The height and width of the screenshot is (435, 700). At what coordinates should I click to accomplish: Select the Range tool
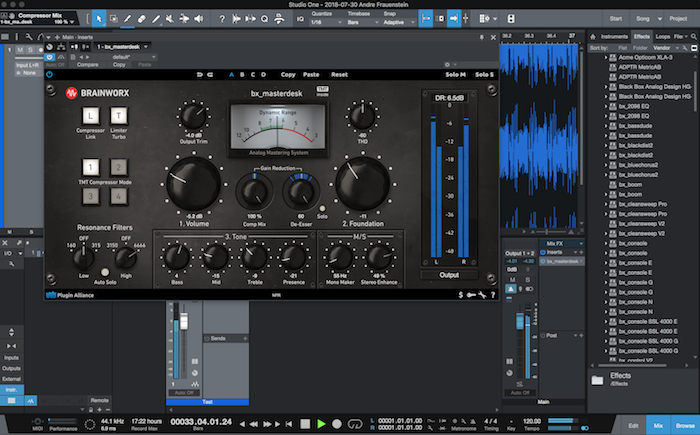pyautogui.click(x=113, y=19)
